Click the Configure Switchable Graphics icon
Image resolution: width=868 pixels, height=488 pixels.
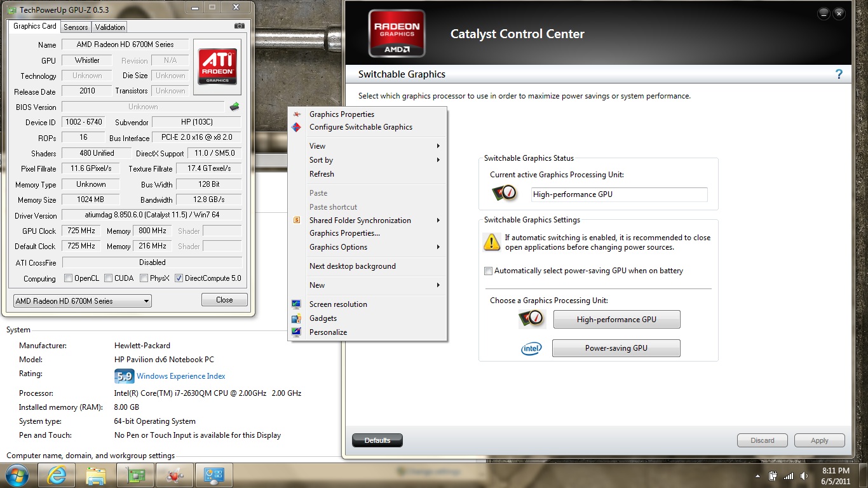tap(296, 127)
